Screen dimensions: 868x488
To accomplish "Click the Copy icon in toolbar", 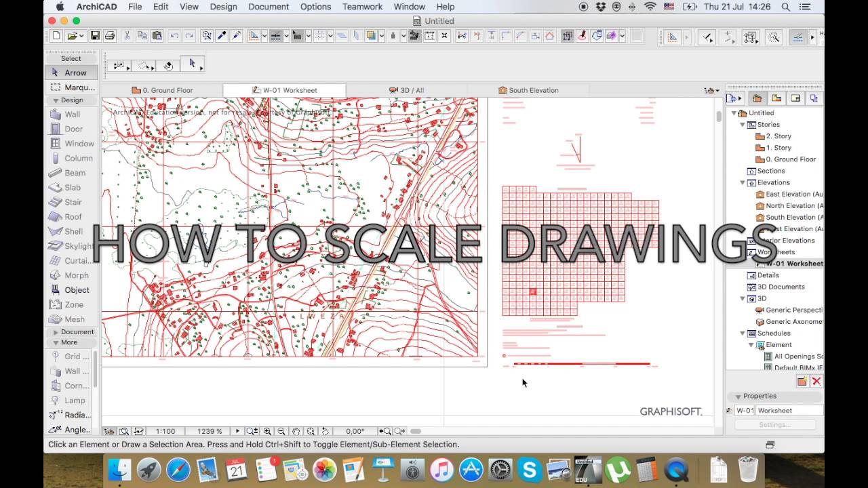I will point(142,36).
